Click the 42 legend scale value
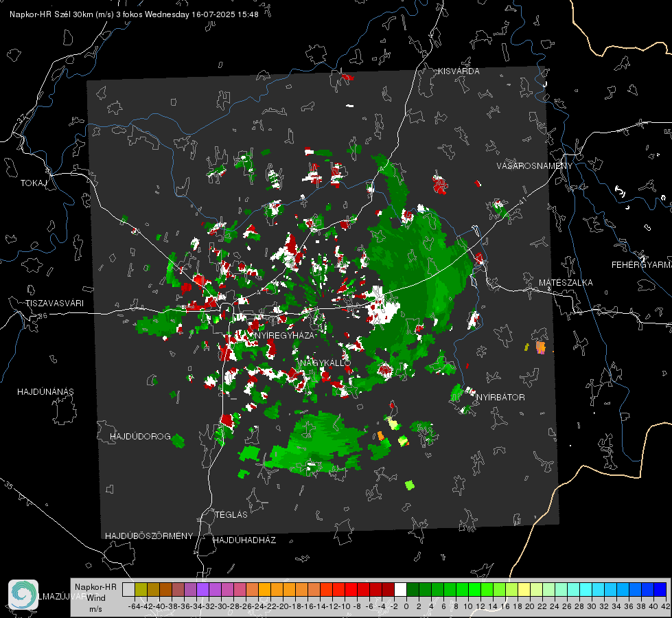This screenshot has height=618, width=672. tap(665, 606)
